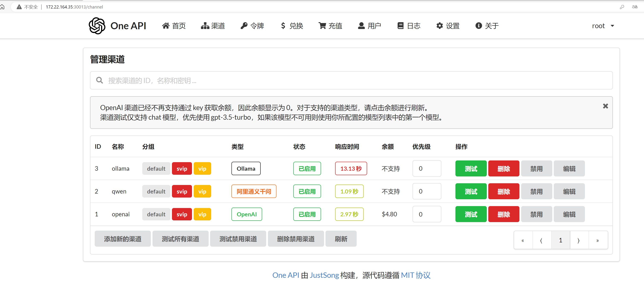
Task: Open the 用户 users page
Action: (x=369, y=26)
